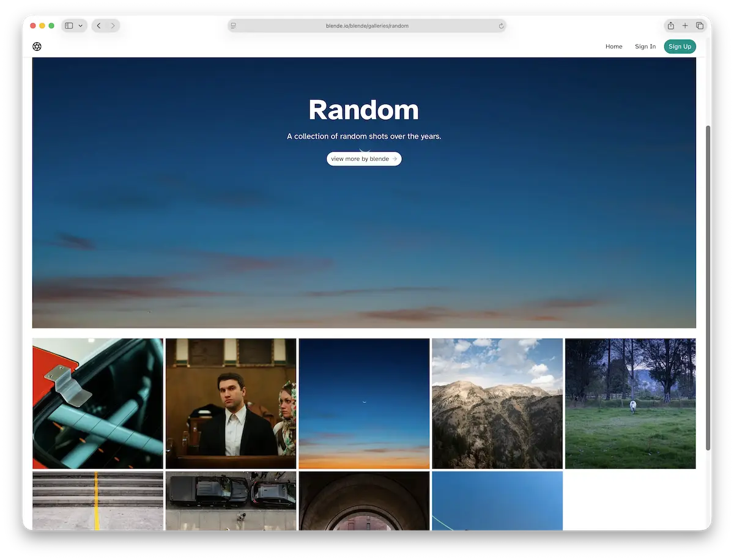Click the forward navigation arrow

point(113,26)
